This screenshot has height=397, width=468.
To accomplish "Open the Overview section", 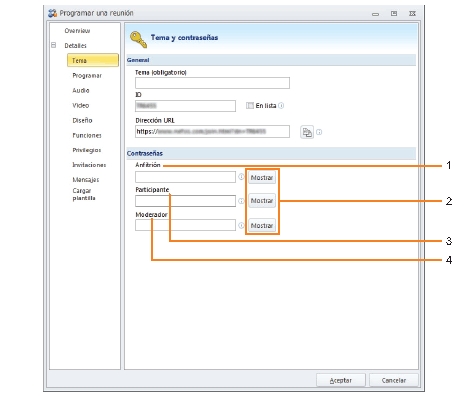I will [x=77, y=31].
